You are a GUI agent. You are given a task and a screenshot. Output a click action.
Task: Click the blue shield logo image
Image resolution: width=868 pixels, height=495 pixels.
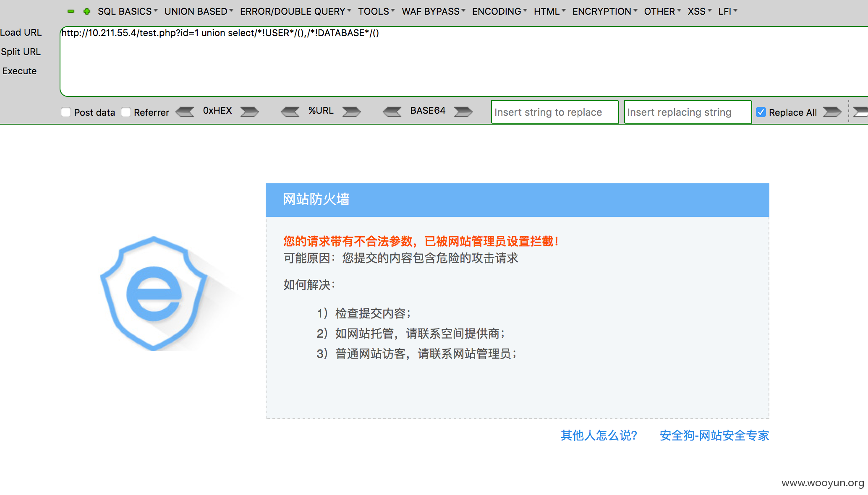(154, 293)
